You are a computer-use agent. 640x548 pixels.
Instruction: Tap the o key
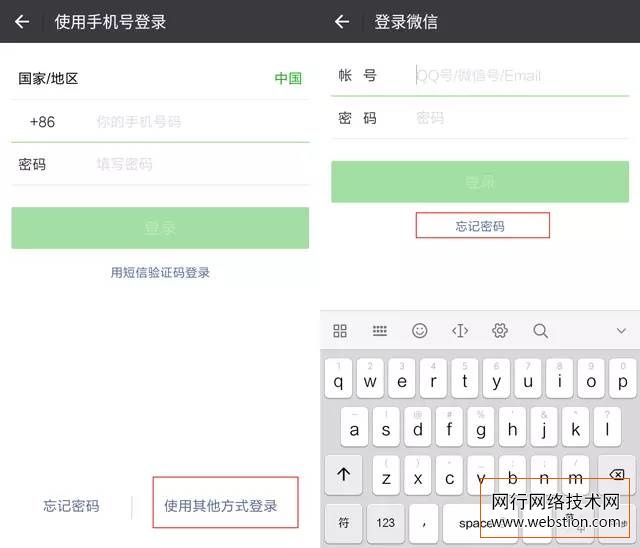tap(591, 379)
